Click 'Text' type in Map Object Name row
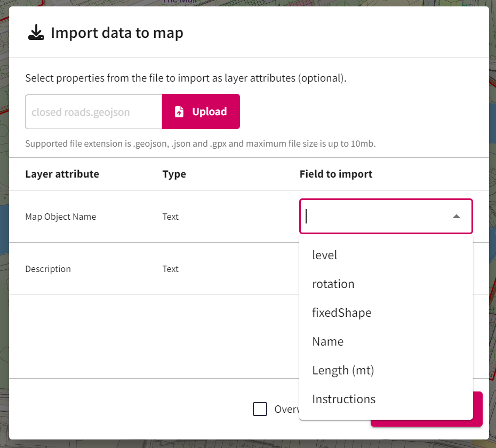Screen dimensions: 496x448 click(171, 217)
